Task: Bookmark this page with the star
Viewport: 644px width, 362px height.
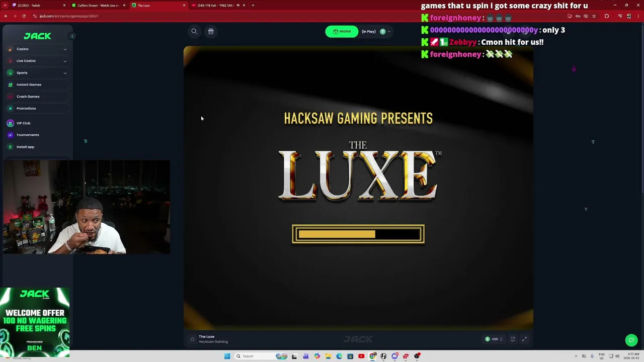Action: click(594, 16)
